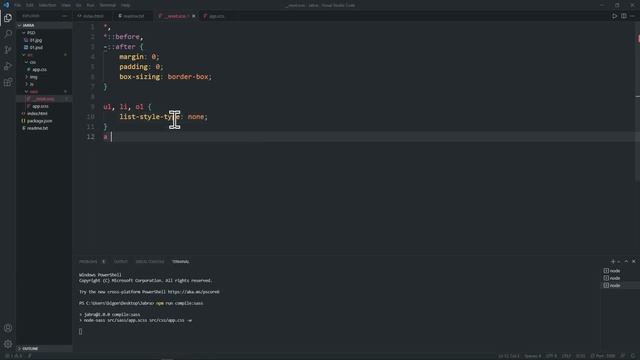Open the Extensions view
This screenshot has height=360, width=640.
tap(8, 82)
